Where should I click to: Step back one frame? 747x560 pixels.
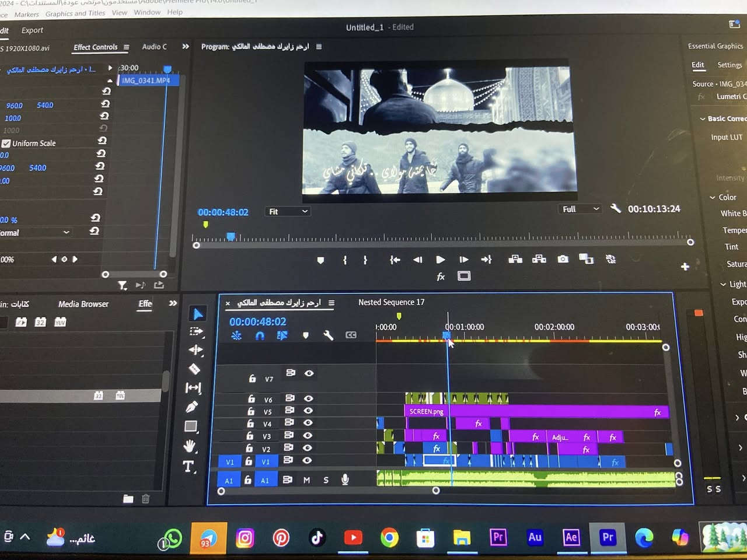coord(418,260)
